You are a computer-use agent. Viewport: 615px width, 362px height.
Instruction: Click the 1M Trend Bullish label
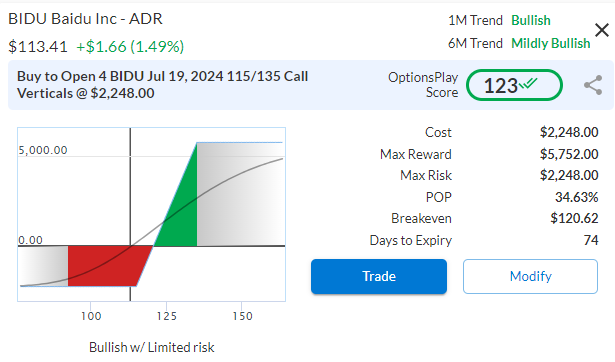(x=499, y=20)
